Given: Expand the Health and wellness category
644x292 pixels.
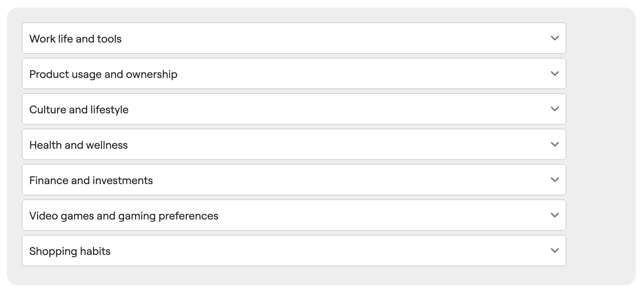Looking at the screenshot, I should tap(294, 144).
